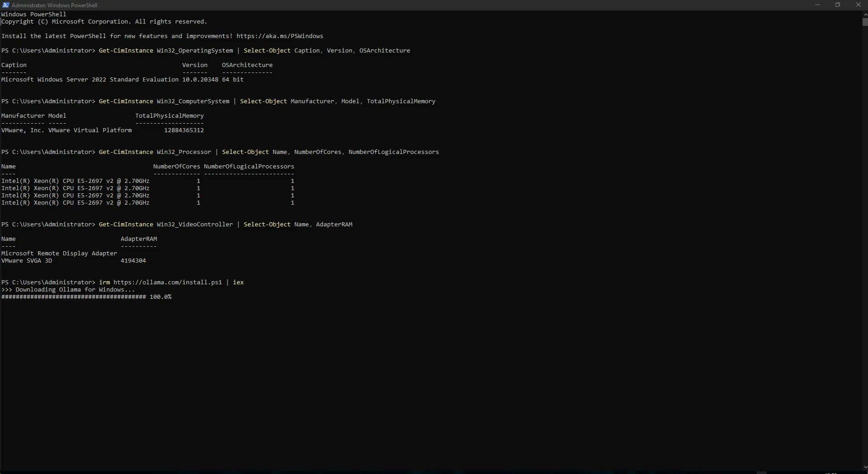Minimize the PowerShell window
The height and width of the screenshot is (474, 868).
[x=817, y=5]
